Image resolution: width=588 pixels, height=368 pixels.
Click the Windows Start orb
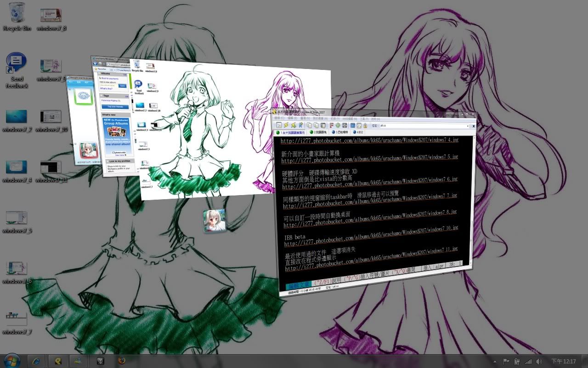tap(11, 360)
